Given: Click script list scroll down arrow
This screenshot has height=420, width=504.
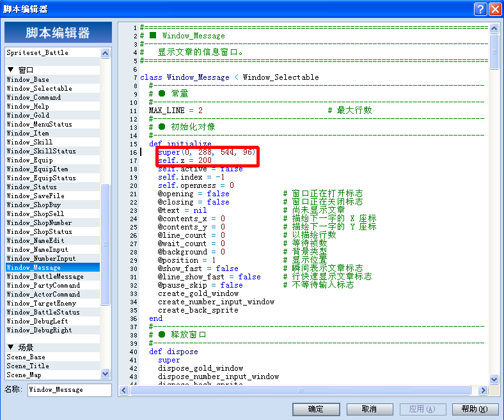Looking at the screenshot, I should click(x=105, y=373).
